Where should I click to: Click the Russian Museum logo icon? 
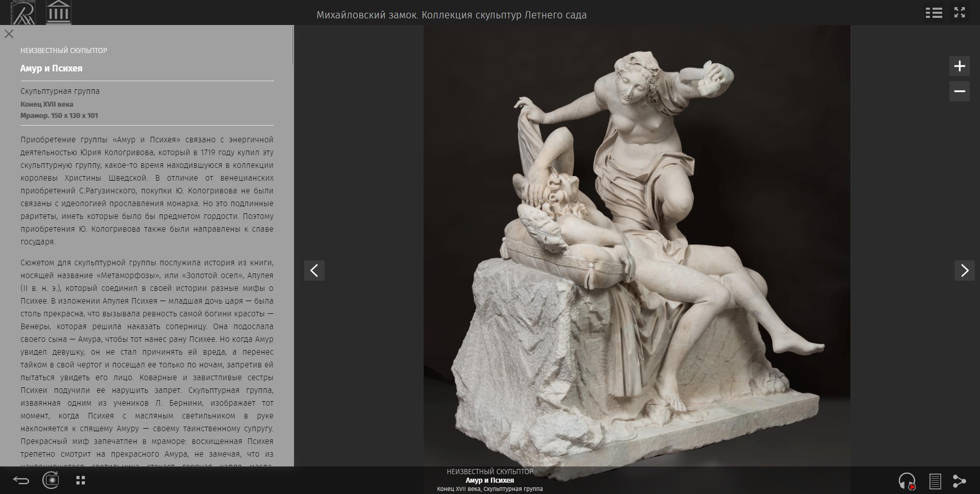tap(23, 13)
